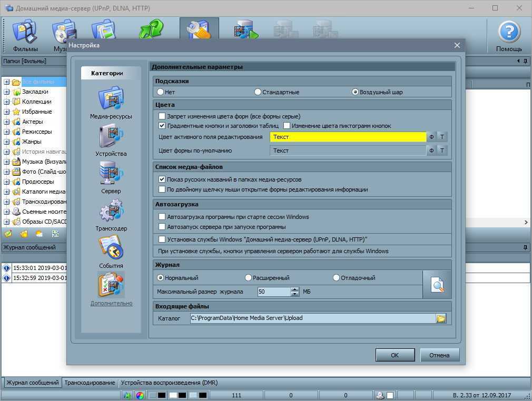Expand the Режиссеры tree node

[6, 132]
